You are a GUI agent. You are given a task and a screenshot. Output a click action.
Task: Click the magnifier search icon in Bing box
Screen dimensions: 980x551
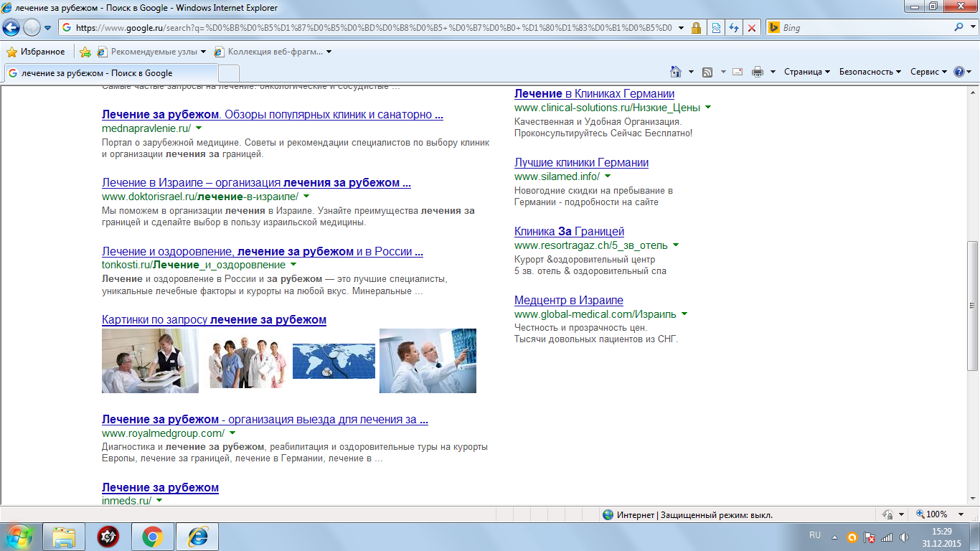click(x=959, y=27)
